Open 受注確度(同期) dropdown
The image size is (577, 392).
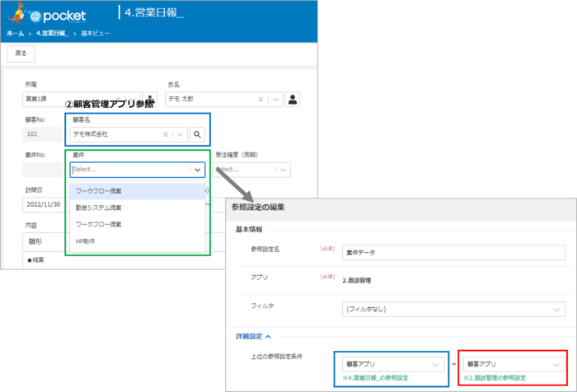pos(251,170)
